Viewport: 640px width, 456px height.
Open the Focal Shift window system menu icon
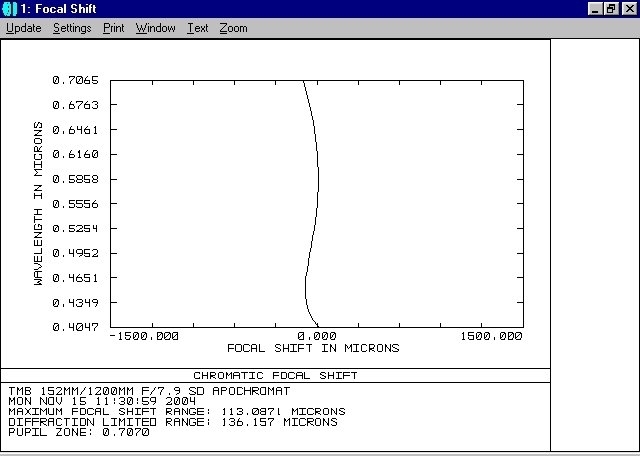click(9, 9)
